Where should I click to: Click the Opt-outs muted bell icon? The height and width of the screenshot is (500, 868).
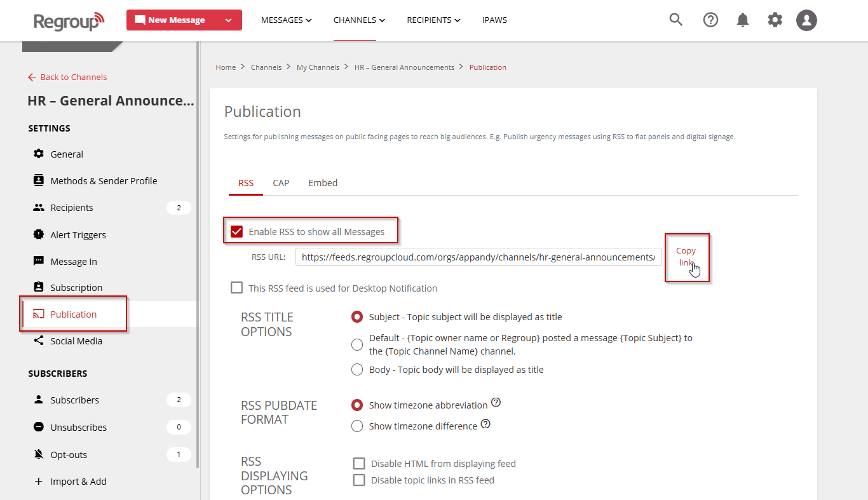click(39, 454)
